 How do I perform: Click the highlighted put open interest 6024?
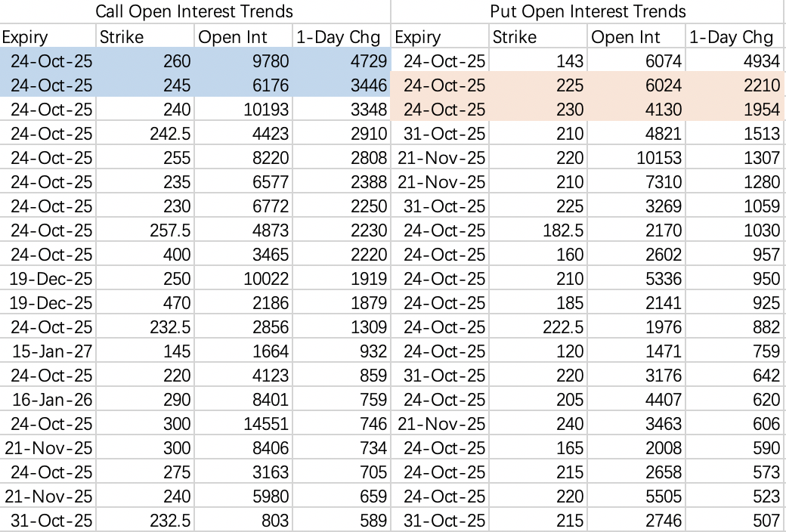coord(636,85)
